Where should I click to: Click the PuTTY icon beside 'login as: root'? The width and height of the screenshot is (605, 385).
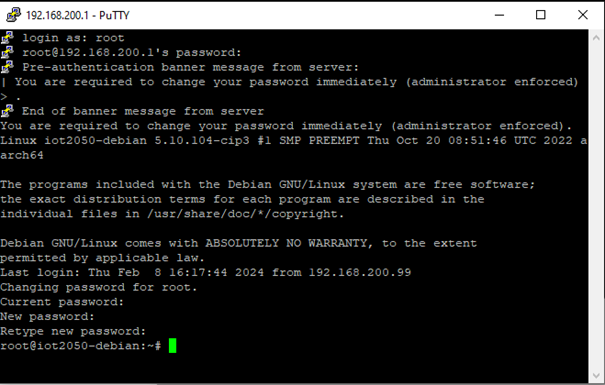7,37
